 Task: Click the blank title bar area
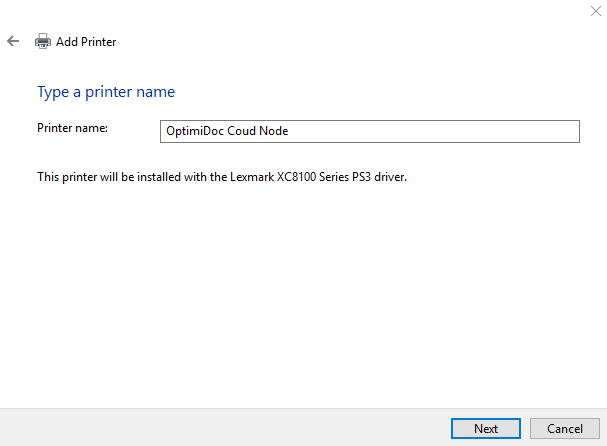(x=300, y=12)
